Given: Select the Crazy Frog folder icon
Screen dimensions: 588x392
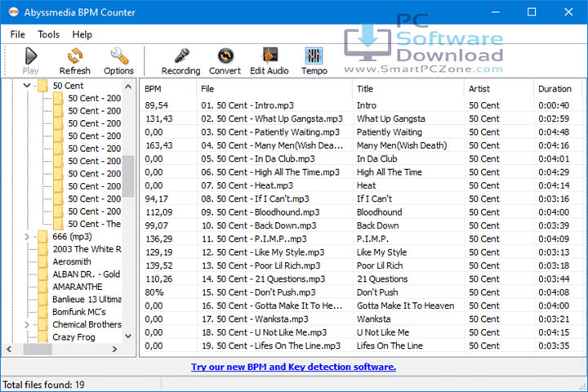Looking at the screenshot, I should click(x=43, y=336).
